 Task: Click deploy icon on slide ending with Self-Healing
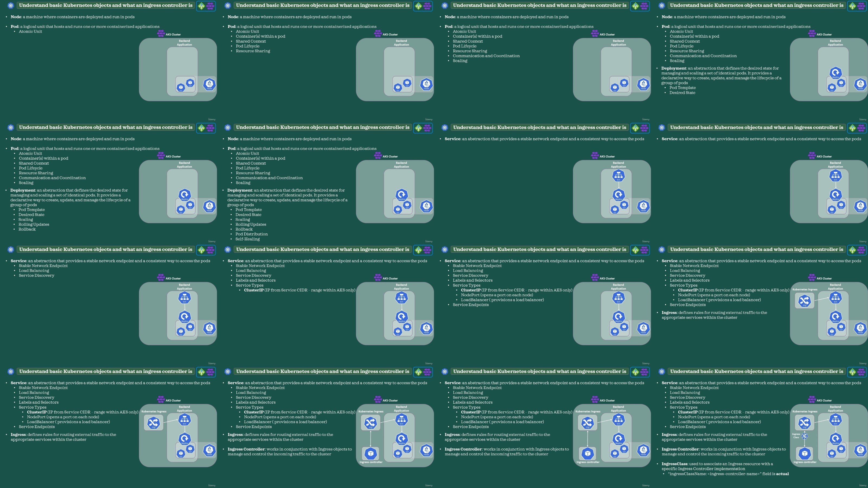[401, 195]
